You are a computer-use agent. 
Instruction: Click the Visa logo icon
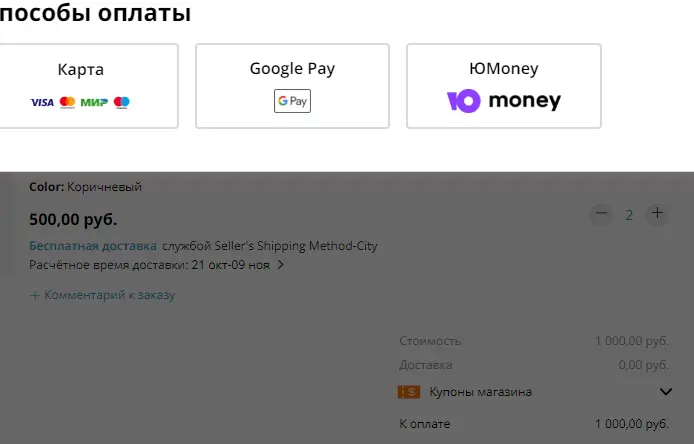pos(42,102)
